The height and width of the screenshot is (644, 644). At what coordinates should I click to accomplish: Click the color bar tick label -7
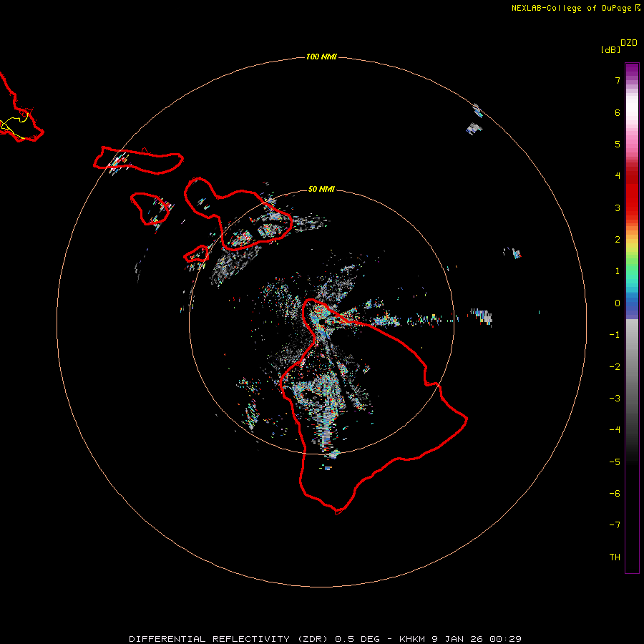point(615,525)
